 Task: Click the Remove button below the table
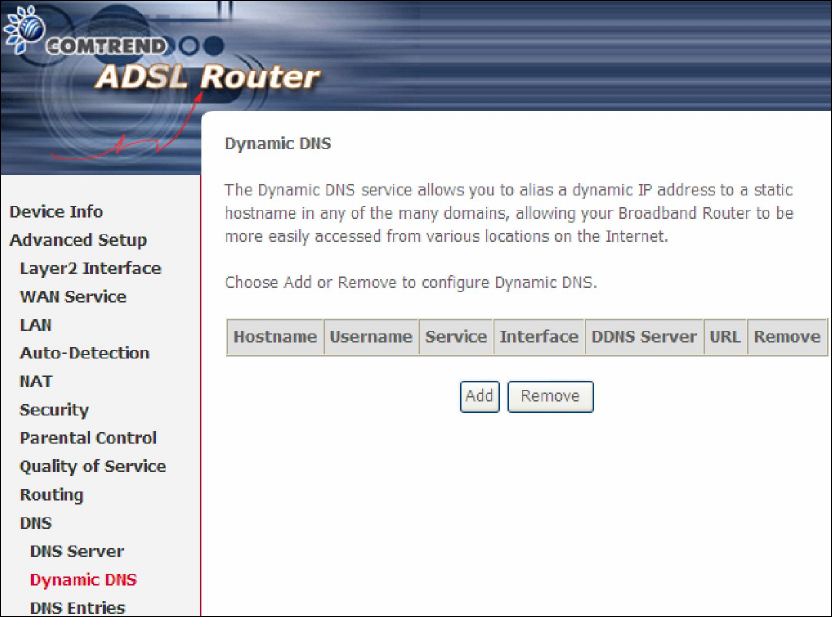point(550,396)
